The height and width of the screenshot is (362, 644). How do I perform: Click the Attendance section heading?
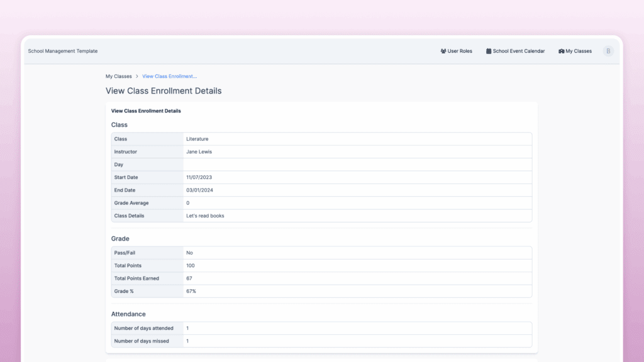(x=128, y=314)
